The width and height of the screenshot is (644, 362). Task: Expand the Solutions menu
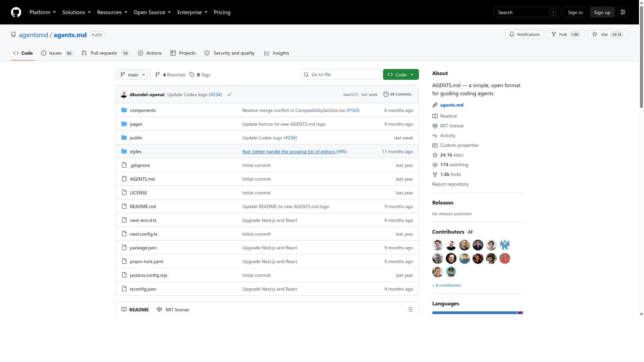[76, 12]
